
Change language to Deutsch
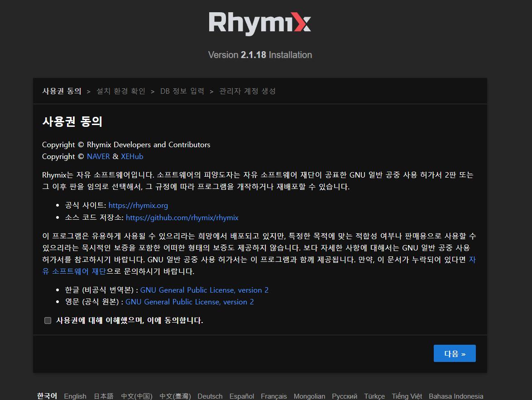click(210, 396)
